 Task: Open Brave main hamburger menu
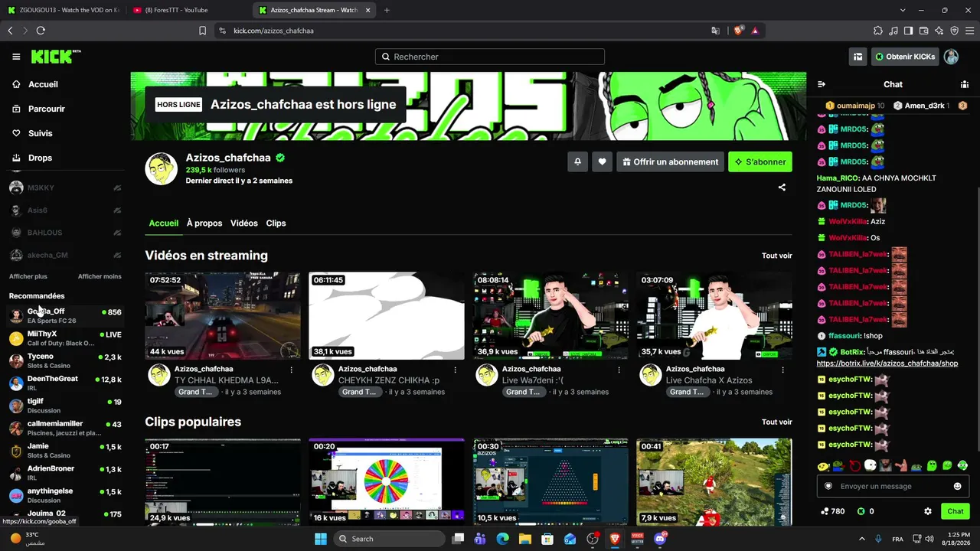click(970, 31)
